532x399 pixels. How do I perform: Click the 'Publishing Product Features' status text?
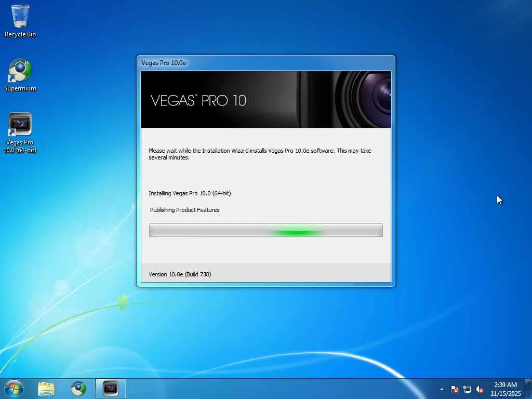click(184, 210)
